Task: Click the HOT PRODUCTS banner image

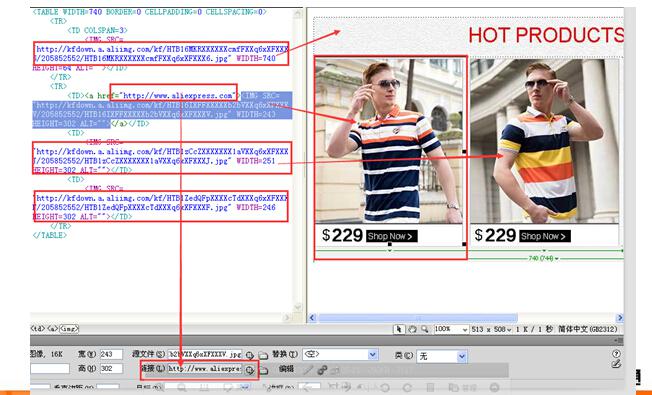Action: [468, 37]
